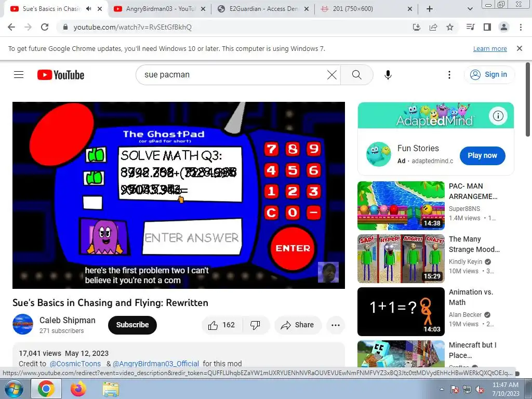Launch Firefox from the taskbar

[x=78, y=389]
